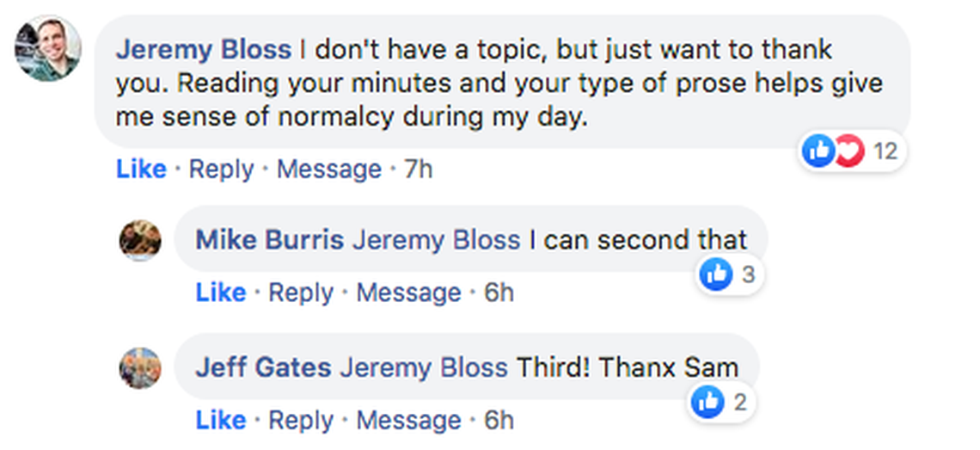Like Jeremy Bloss's comment

[x=141, y=170]
